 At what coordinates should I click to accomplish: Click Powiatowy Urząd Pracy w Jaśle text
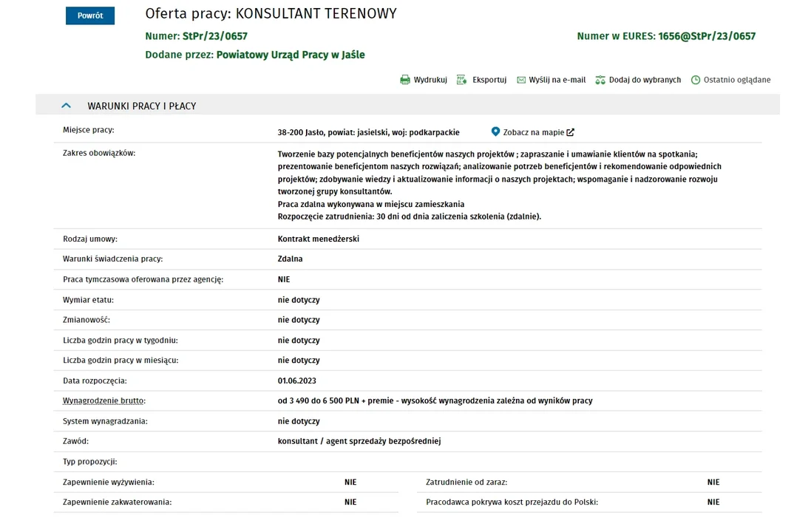click(x=290, y=55)
